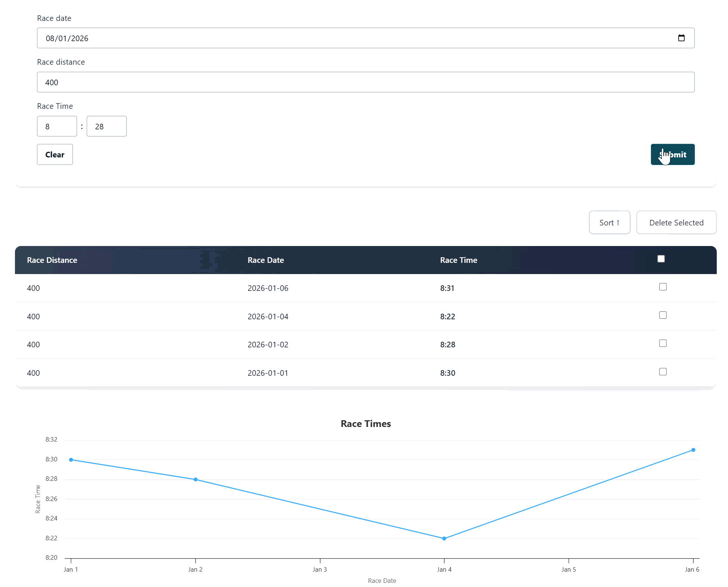
Task: Click the race time minutes field
Action: (57, 126)
